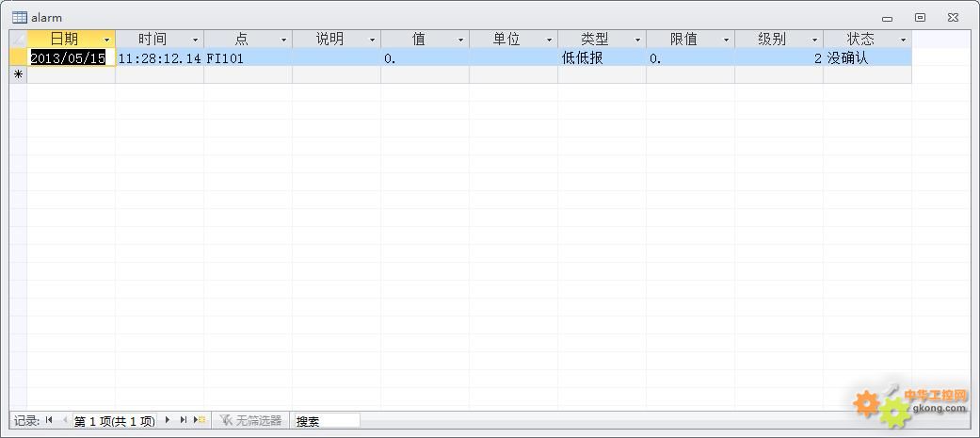Go to next record arrow

tap(168, 420)
